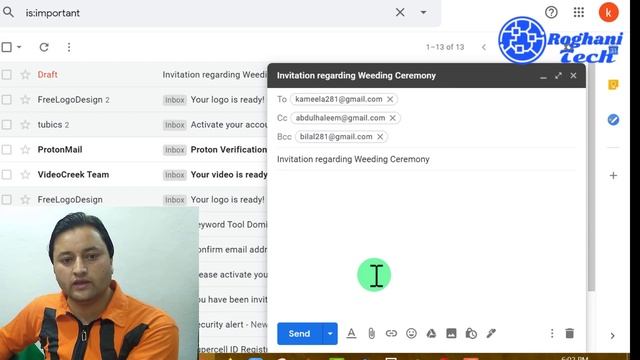
Task: Open the Draft sender label
Action: [47, 75]
